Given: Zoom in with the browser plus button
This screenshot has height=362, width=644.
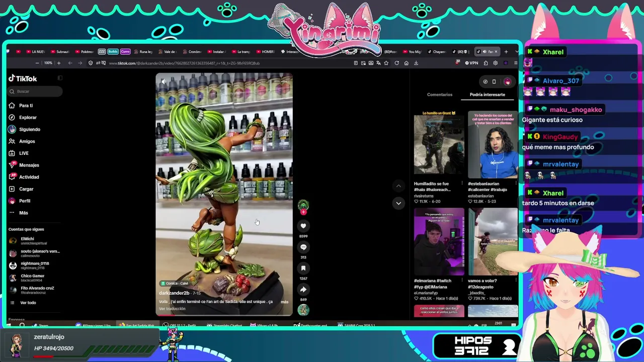Looking at the screenshot, I should click(58, 63).
